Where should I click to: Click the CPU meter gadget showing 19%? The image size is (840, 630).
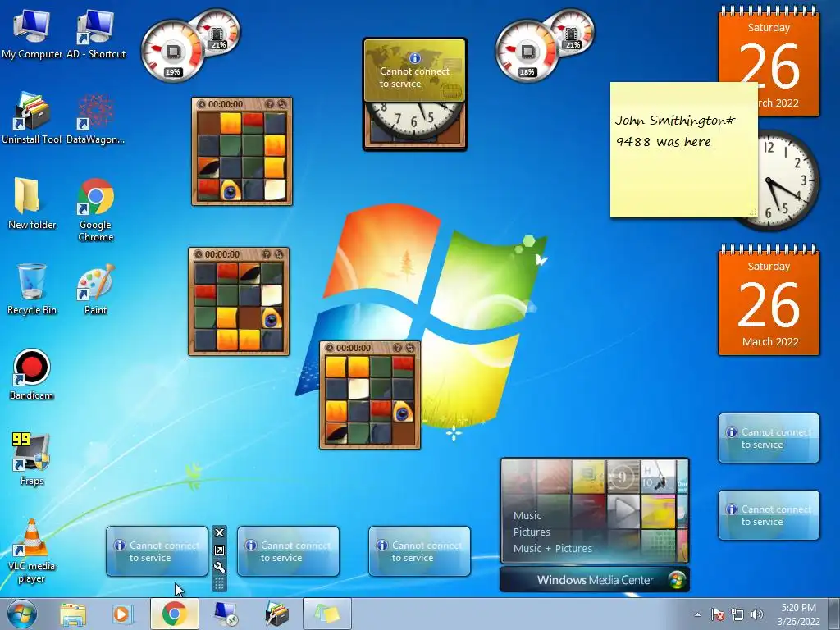[x=172, y=51]
